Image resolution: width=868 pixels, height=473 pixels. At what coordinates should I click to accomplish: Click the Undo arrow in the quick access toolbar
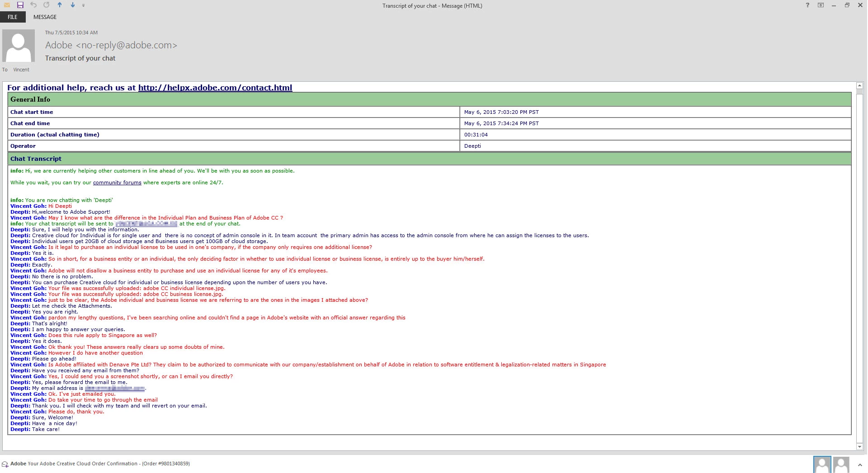pyautogui.click(x=33, y=5)
